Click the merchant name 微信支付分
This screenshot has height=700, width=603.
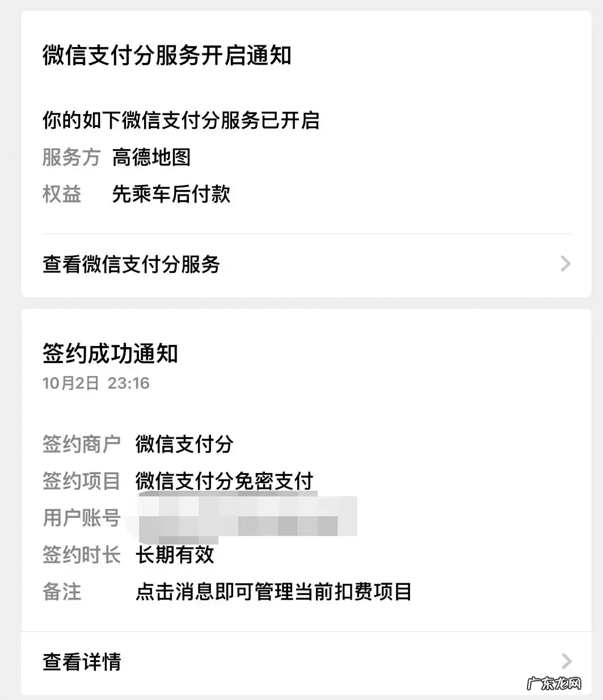184,445
